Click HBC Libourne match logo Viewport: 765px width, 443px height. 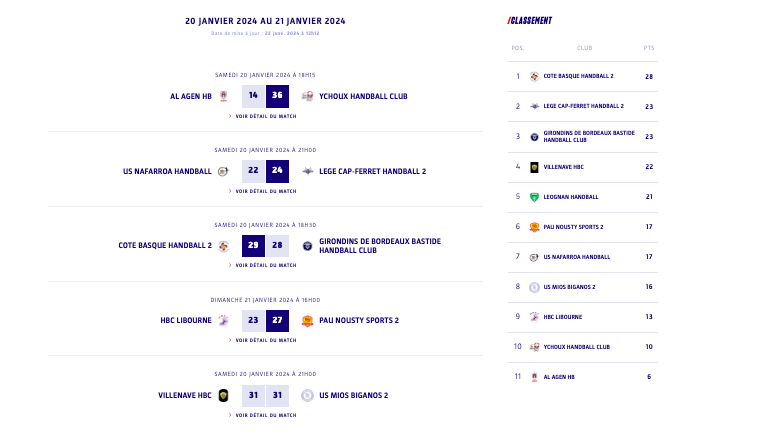pos(224,320)
